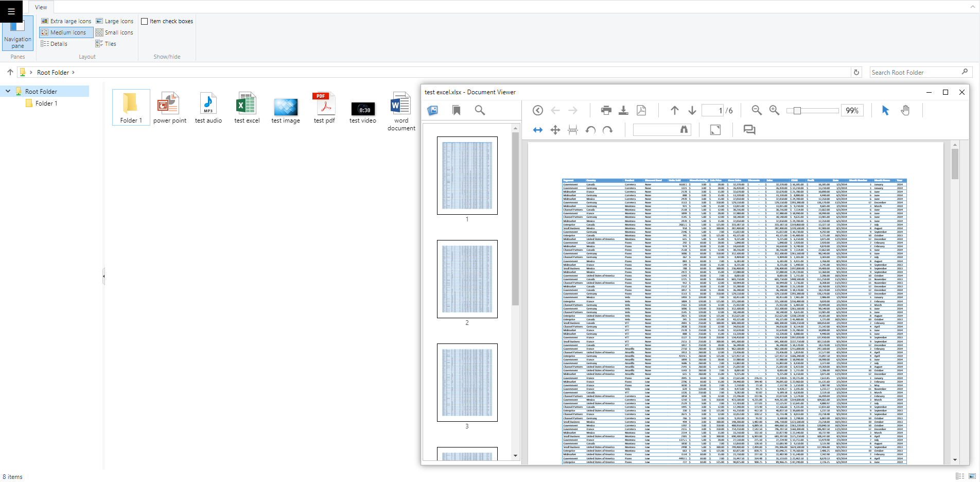Click the document scrollbar down arrow
980x482 pixels.
(955, 460)
